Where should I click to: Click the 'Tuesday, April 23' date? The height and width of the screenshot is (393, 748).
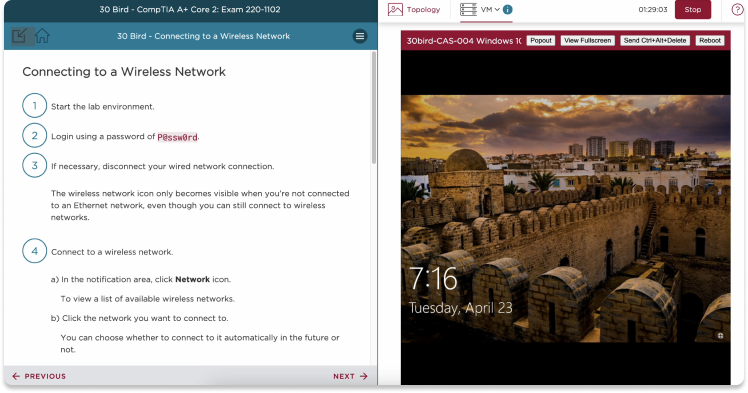460,308
